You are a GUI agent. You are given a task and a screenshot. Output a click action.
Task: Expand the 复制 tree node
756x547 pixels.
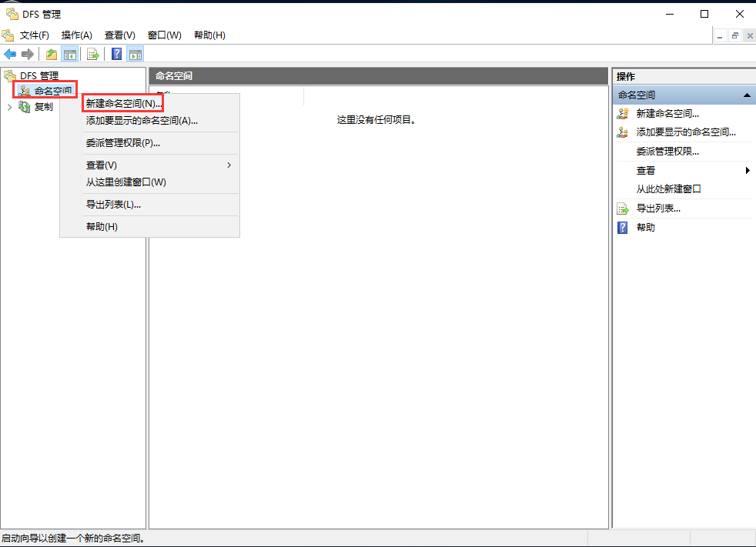point(10,107)
